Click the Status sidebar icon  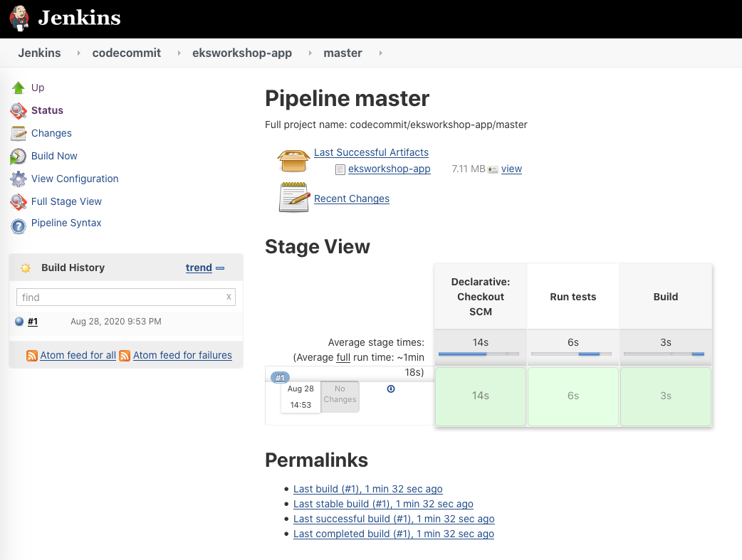(19, 110)
